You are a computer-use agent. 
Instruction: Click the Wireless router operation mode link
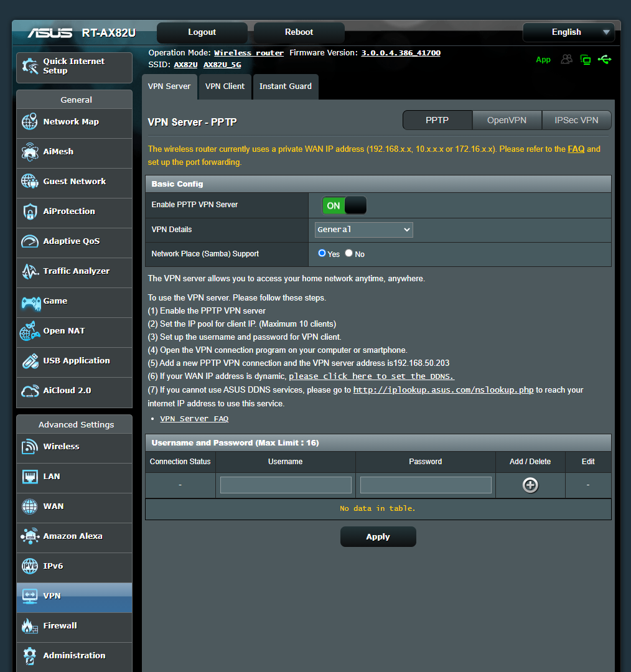click(x=249, y=53)
